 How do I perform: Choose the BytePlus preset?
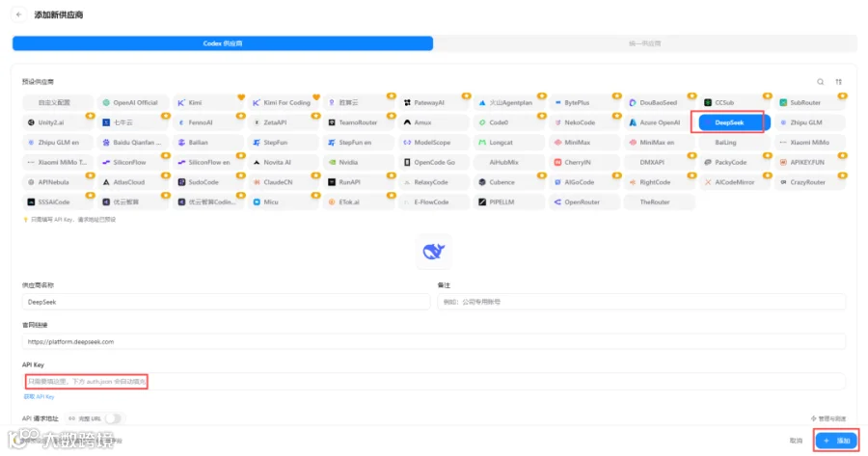pos(585,103)
